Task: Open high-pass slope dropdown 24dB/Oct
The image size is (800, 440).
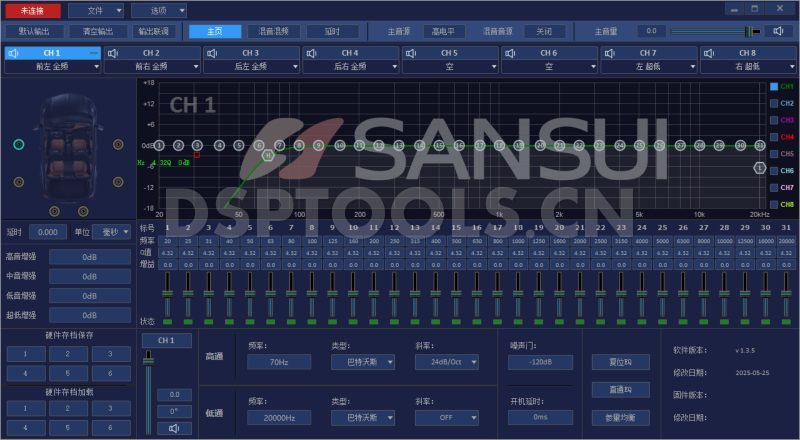Action: click(x=447, y=362)
